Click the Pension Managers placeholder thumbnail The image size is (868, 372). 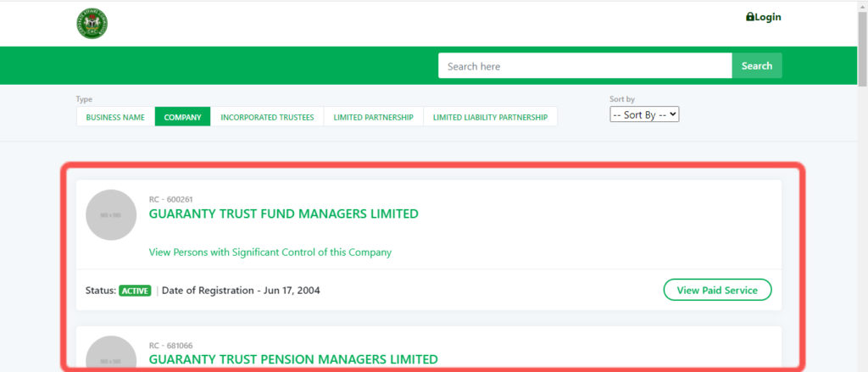point(111,354)
